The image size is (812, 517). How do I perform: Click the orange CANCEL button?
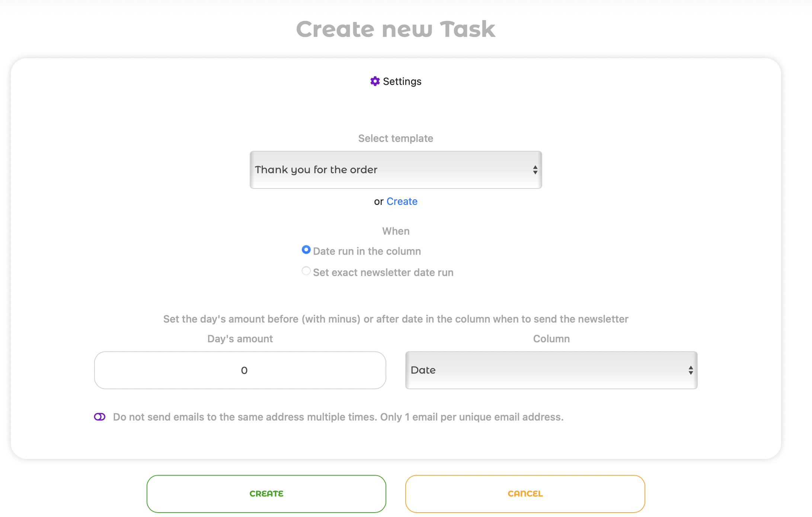pos(525,494)
